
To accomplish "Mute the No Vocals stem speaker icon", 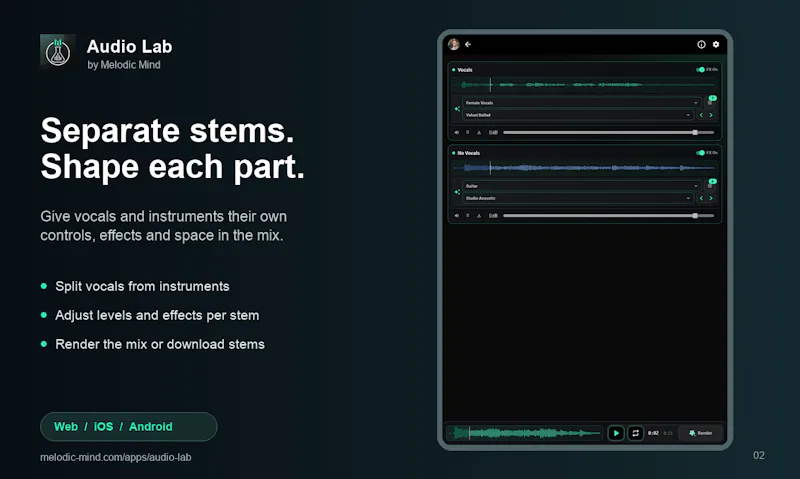I will click(457, 215).
